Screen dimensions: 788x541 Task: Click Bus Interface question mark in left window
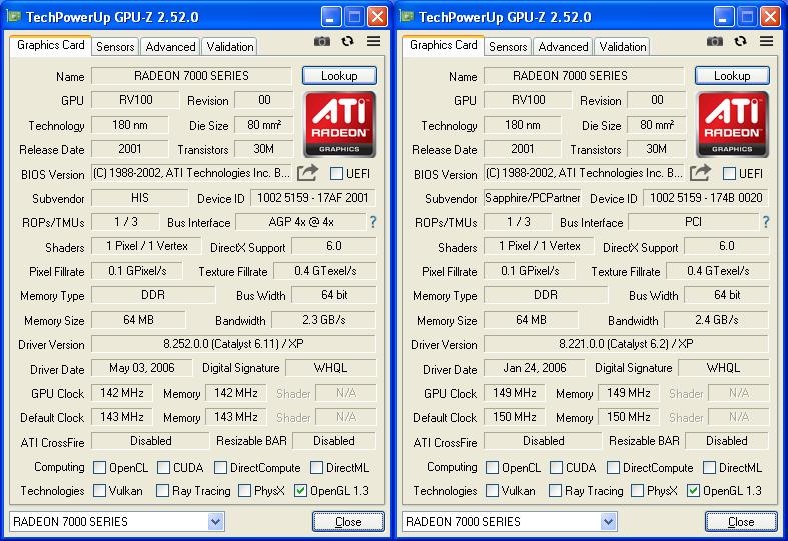click(373, 222)
